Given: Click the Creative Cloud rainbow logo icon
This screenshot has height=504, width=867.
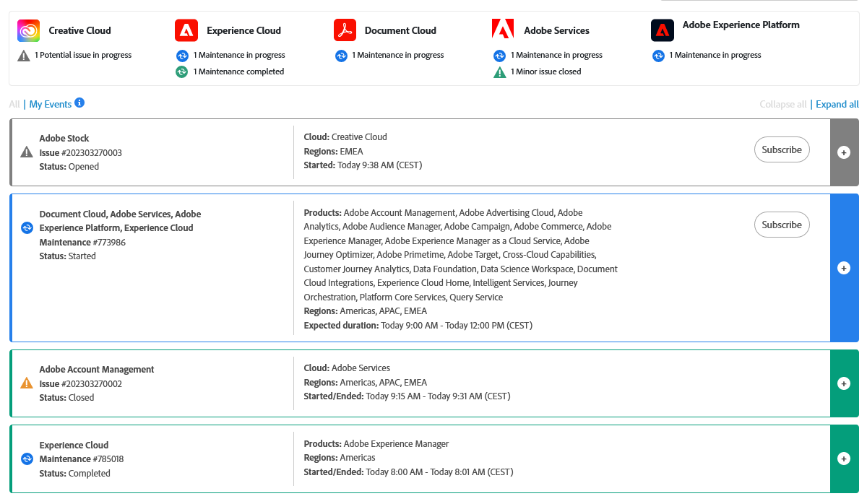Looking at the screenshot, I should pyautogui.click(x=27, y=30).
